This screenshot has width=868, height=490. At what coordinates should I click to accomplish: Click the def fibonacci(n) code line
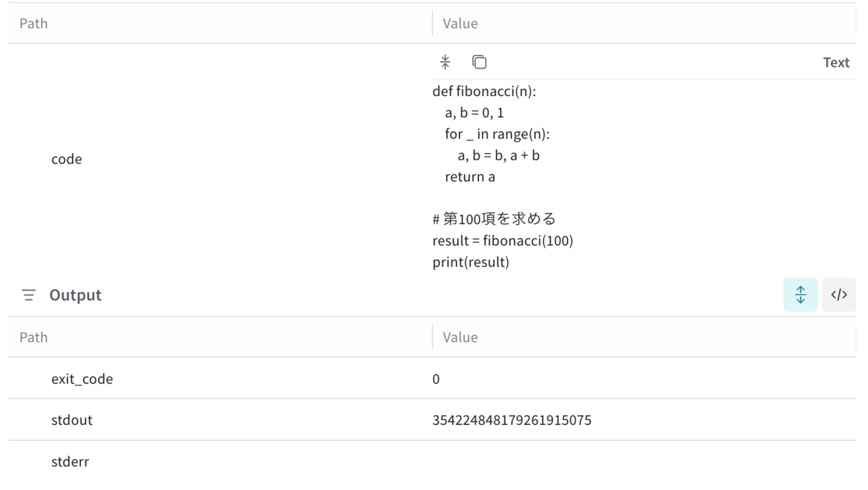point(484,92)
